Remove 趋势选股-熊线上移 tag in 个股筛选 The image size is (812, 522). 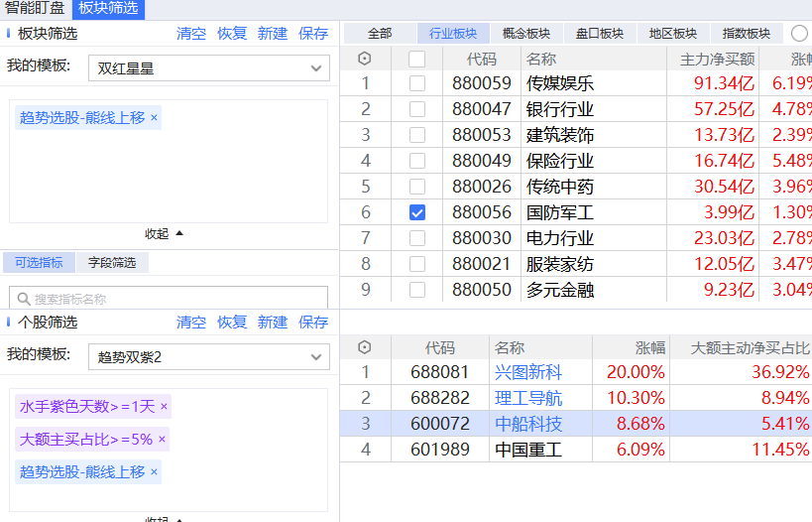[154, 471]
